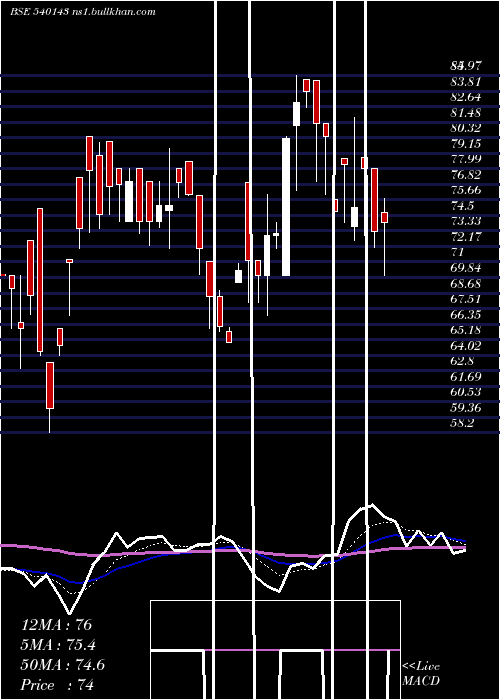Select the 83.81 price level label

click(465, 82)
